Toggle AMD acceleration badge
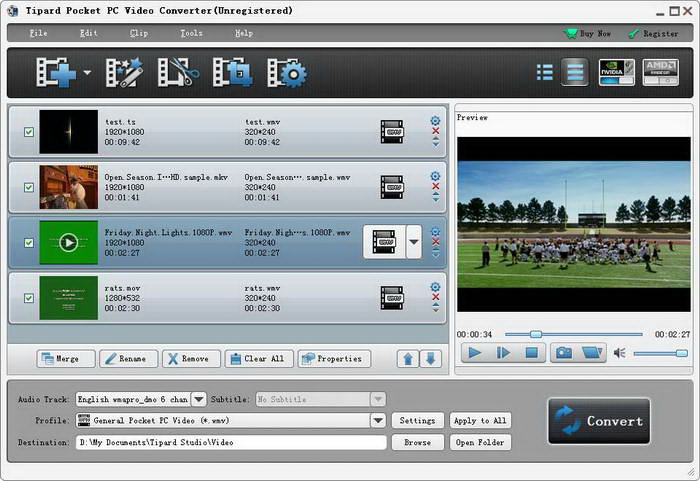This screenshot has width=700, height=481. coord(660,72)
